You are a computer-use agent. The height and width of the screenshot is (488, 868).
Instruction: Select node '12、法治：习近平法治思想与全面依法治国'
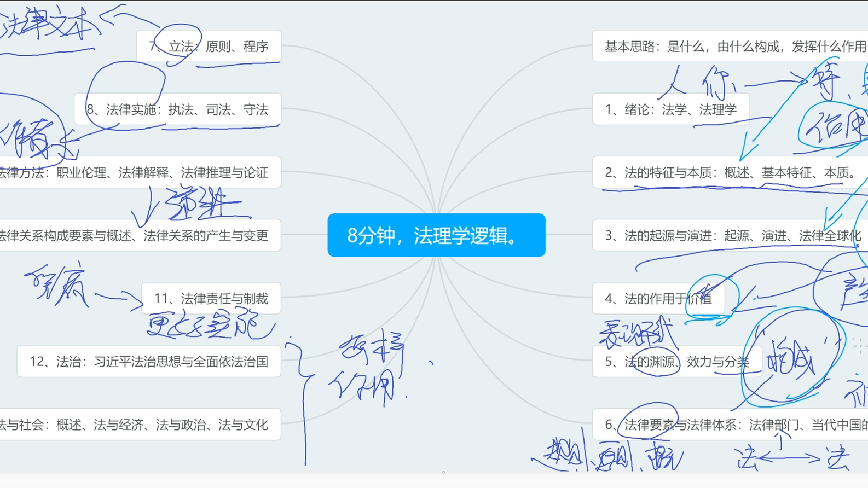pyautogui.click(x=149, y=361)
